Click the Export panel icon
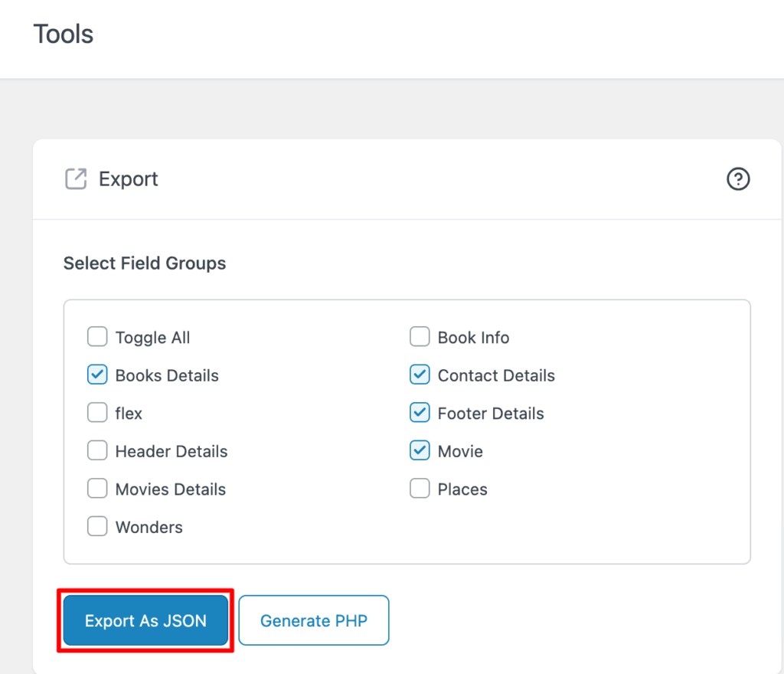The width and height of the screenshot is (784, 674). tap(74, 178)
